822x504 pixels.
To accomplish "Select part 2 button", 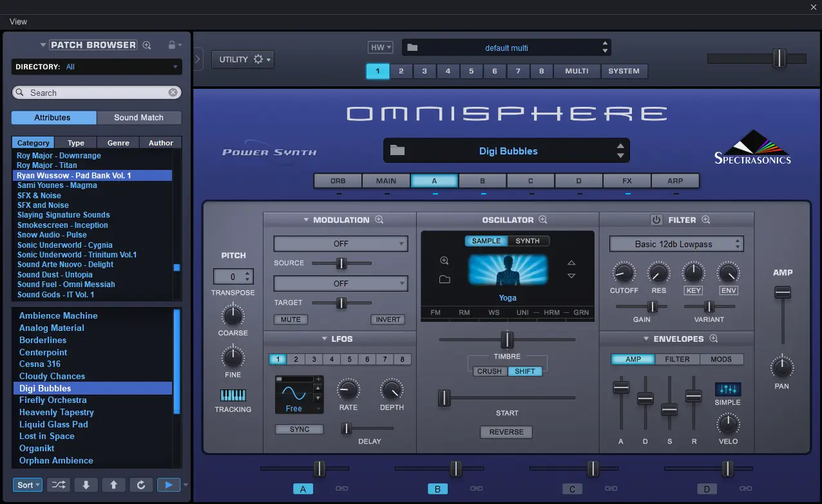I will tap(401, 71).
